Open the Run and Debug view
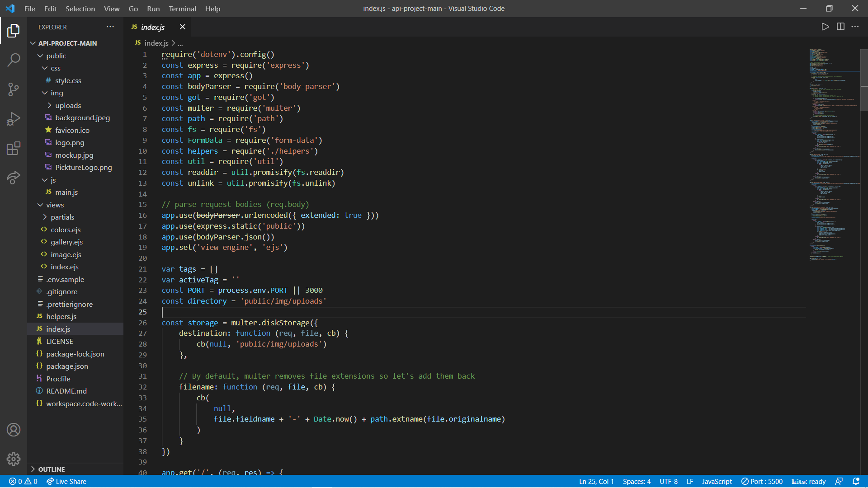The height and width of the screenshot is (488, 868). coord(14,119)
